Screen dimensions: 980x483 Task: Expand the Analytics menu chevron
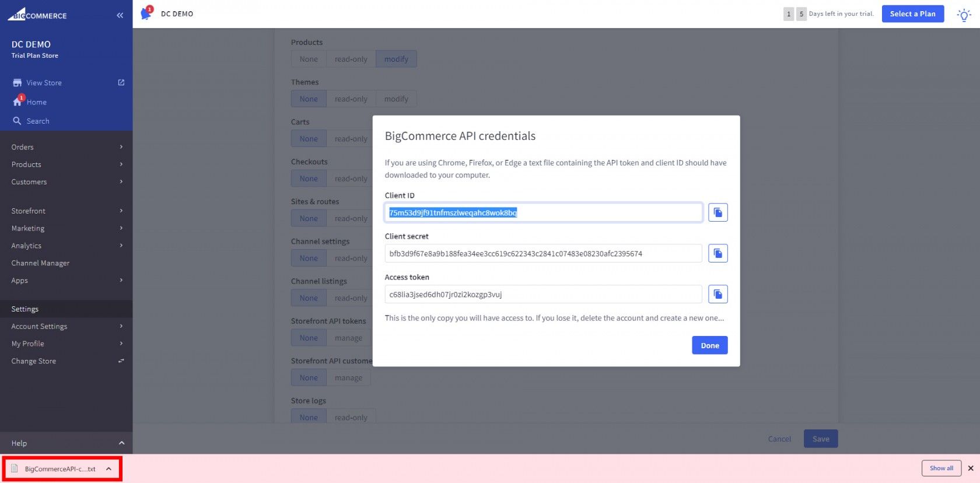(121, 246)
